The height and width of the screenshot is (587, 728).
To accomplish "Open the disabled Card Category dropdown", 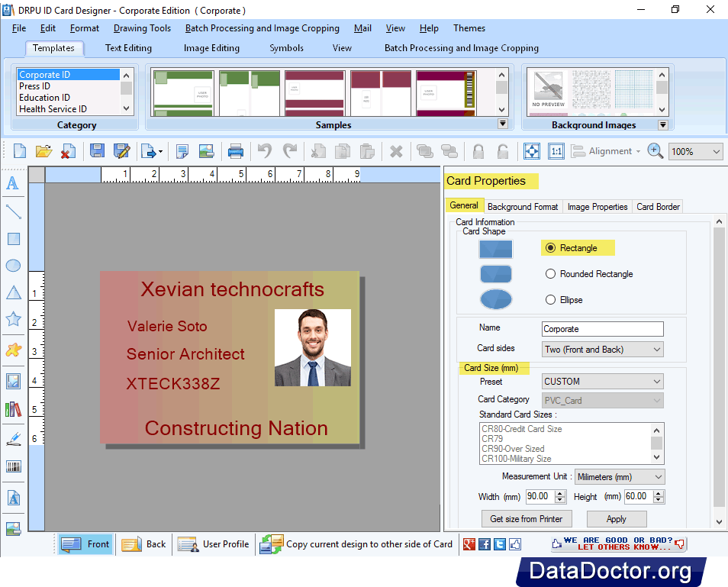I will 603,400.
